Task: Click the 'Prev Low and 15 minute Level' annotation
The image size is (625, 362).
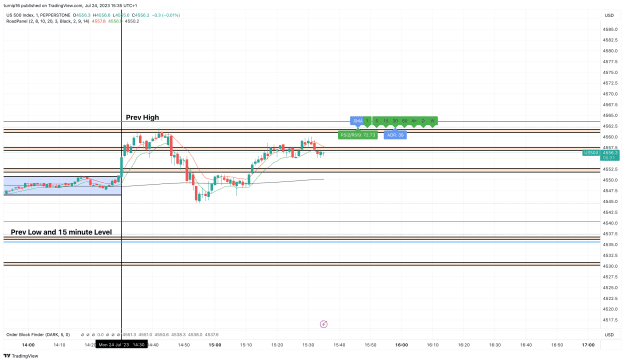Action: (x=61, y=232)
